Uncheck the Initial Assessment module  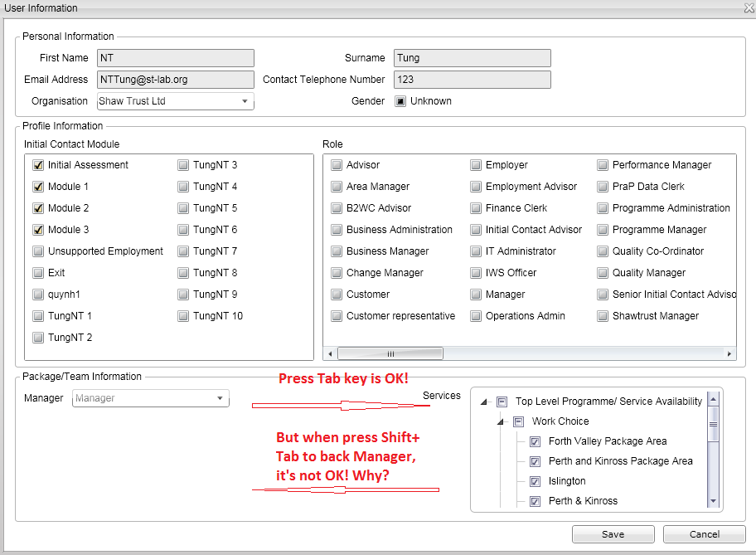click(39, 165)
